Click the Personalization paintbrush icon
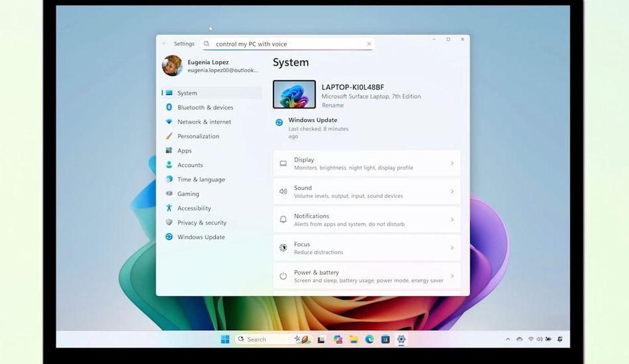The height and width of the screenshot is (364, 629). click(x=169, y=136)
